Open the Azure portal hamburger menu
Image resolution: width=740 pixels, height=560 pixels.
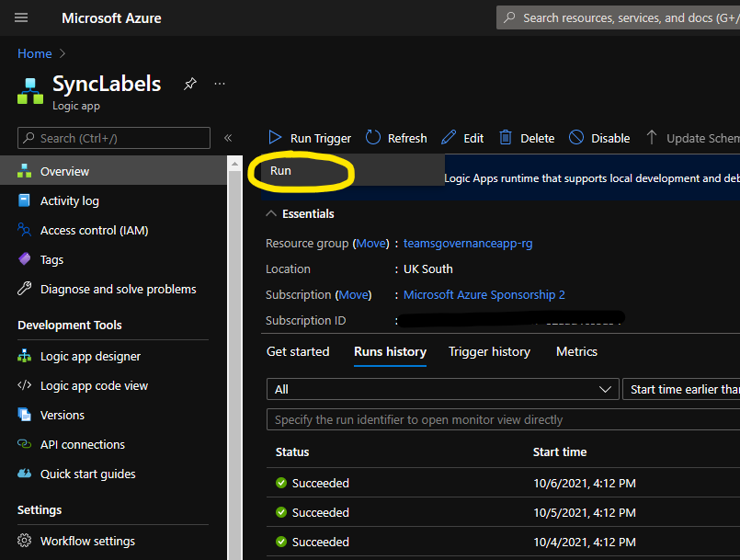click(21, 18)
